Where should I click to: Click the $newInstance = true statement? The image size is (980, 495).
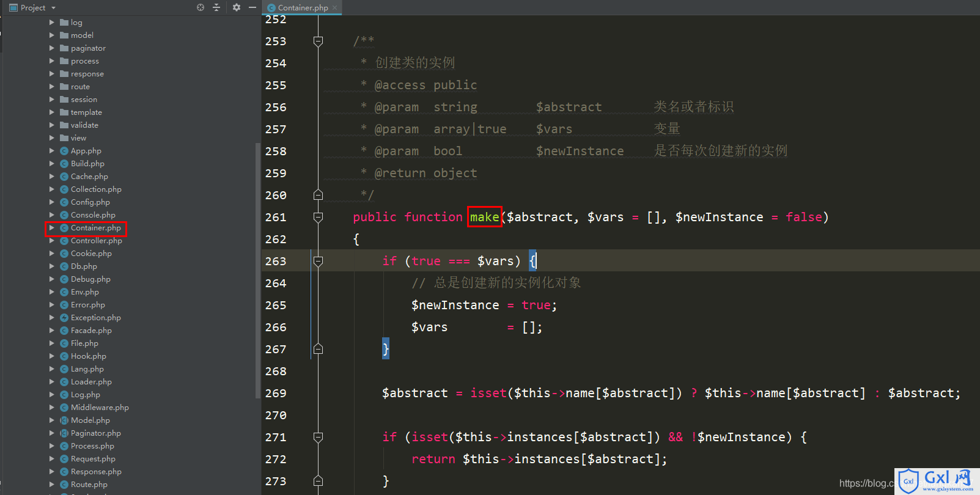coord(484,305)
